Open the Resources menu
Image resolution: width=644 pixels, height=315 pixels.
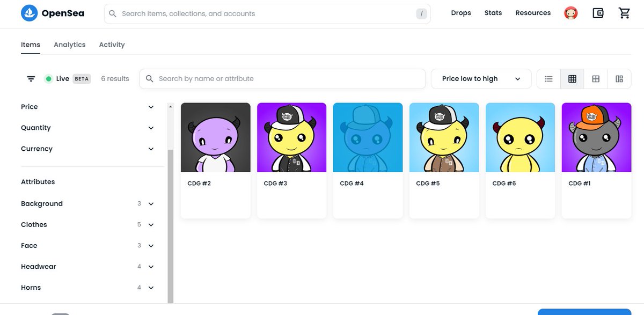click(x=533, y=13)
